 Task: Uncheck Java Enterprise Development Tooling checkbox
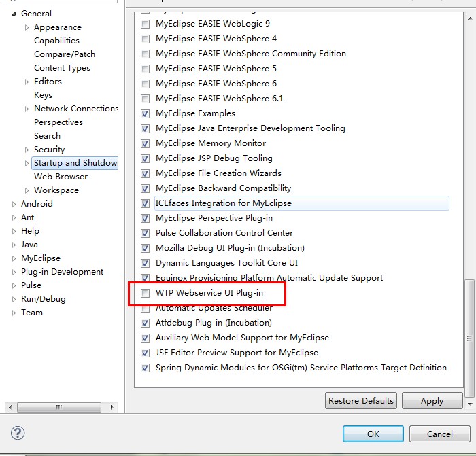click(145, 128)
